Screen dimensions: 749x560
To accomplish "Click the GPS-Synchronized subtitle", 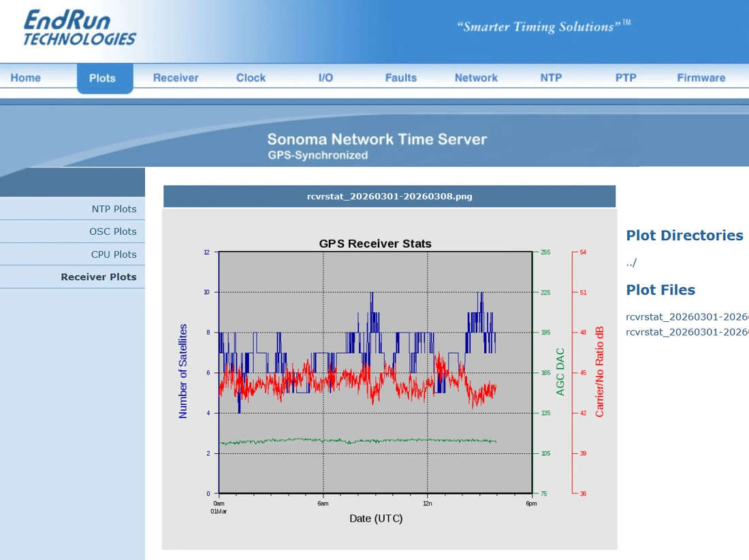I will 318,155.
